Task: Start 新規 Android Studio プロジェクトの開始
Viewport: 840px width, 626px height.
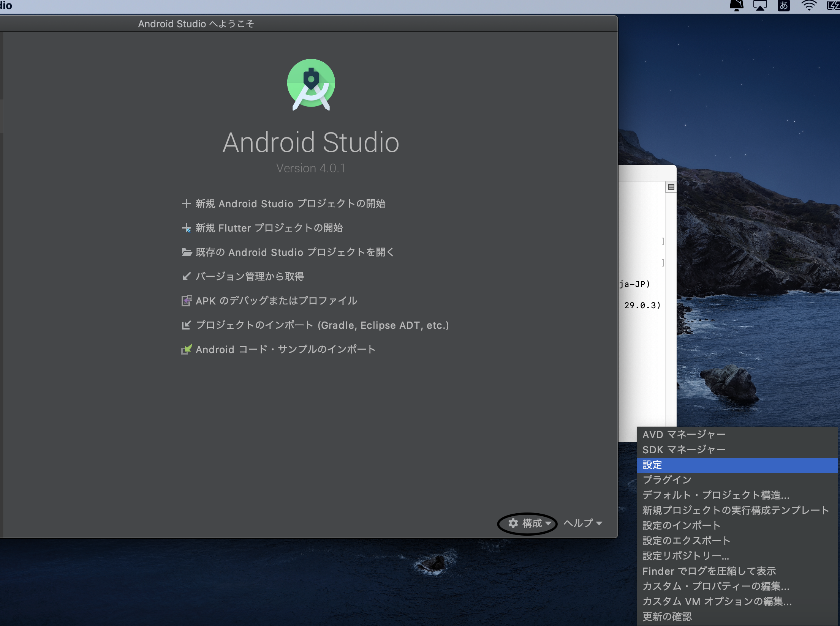Action: click(291, 203)
